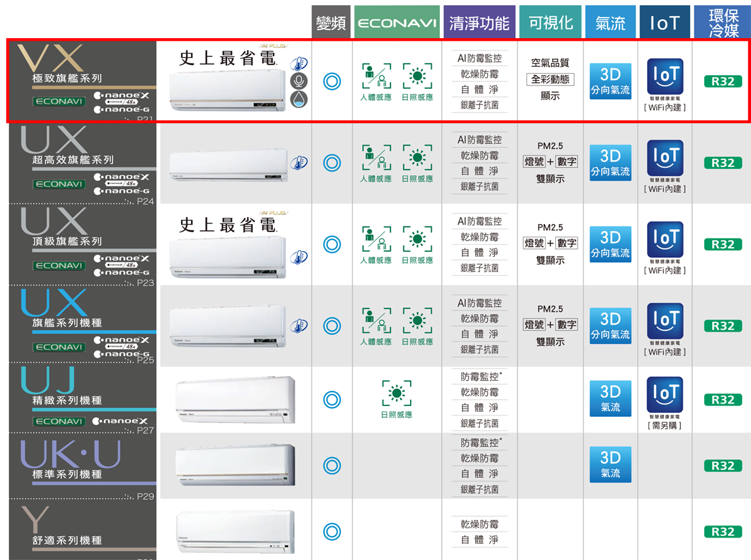The width and height of the screenshot is (751, 560).
Task: Click the inverter circle mark in VX row
Action: point(332,81)
